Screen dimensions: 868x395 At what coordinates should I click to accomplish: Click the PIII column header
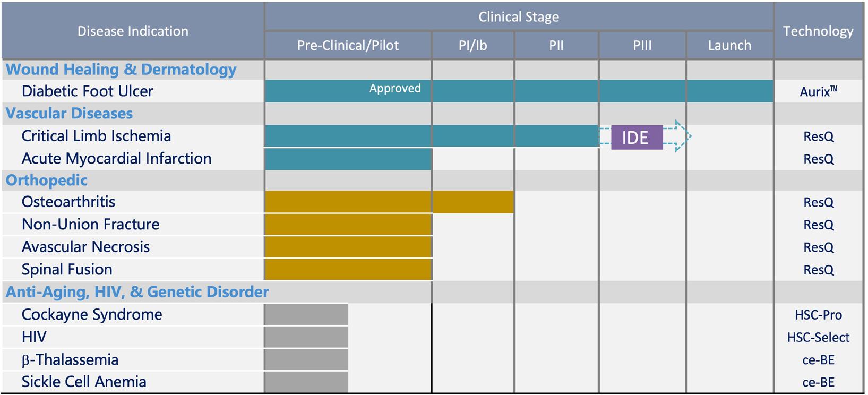click(642, 46)
